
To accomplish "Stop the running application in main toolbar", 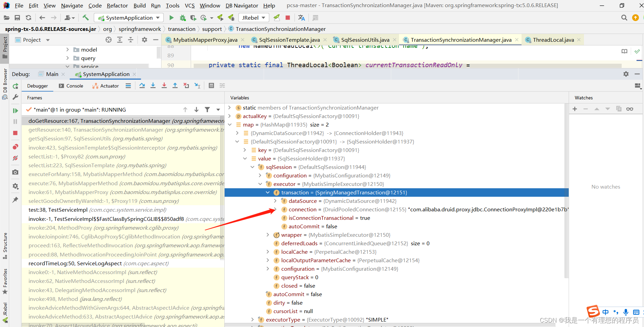I will click(288, 18).
